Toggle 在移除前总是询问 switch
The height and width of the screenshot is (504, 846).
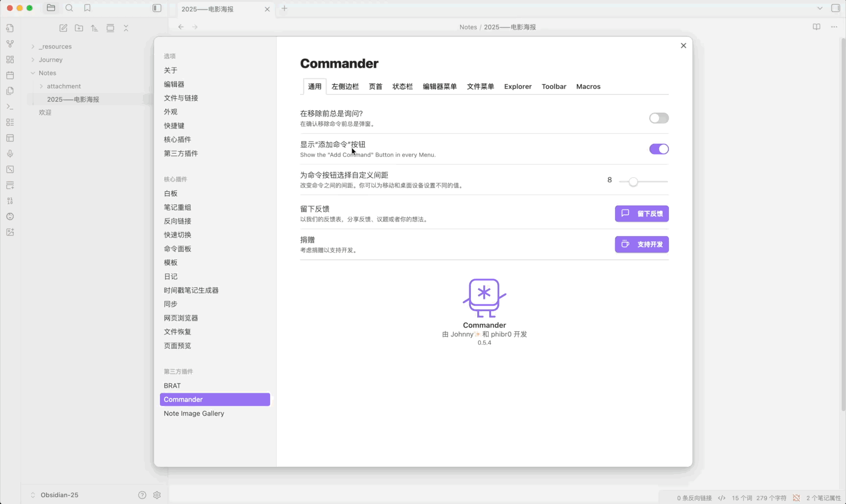(658, 118)
